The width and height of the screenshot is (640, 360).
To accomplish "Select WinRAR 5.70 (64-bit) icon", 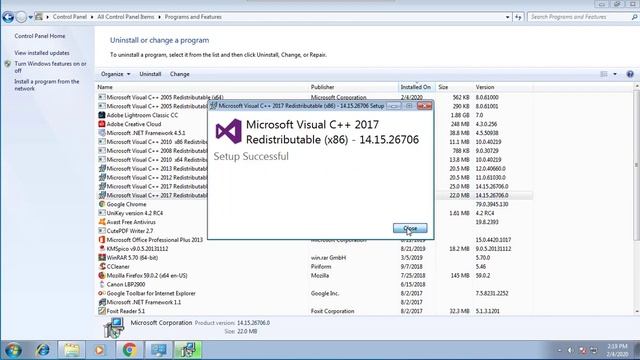I will [x=102, y=258].
